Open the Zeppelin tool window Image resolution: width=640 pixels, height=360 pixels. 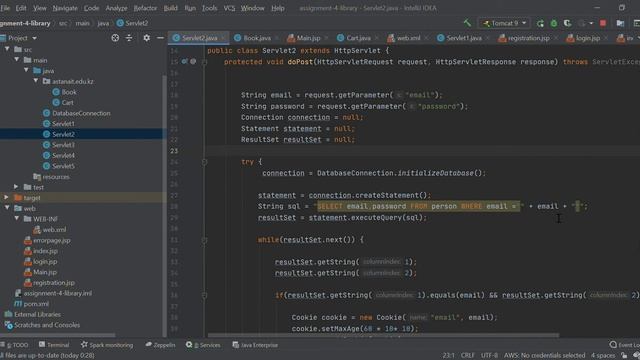[x=160, y=345]
